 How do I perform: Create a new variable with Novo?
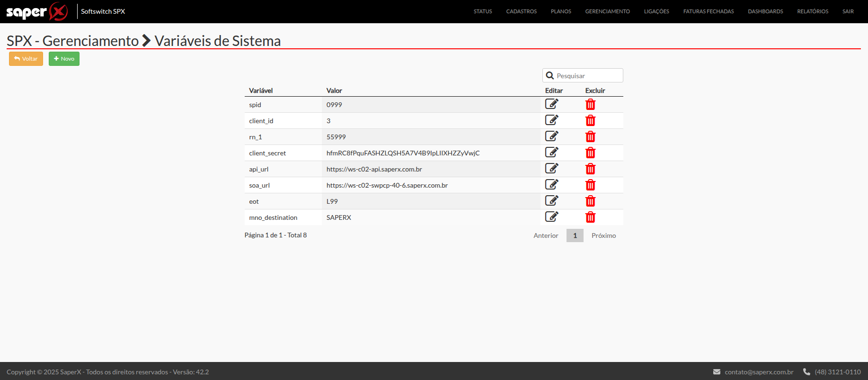point(64,59)
